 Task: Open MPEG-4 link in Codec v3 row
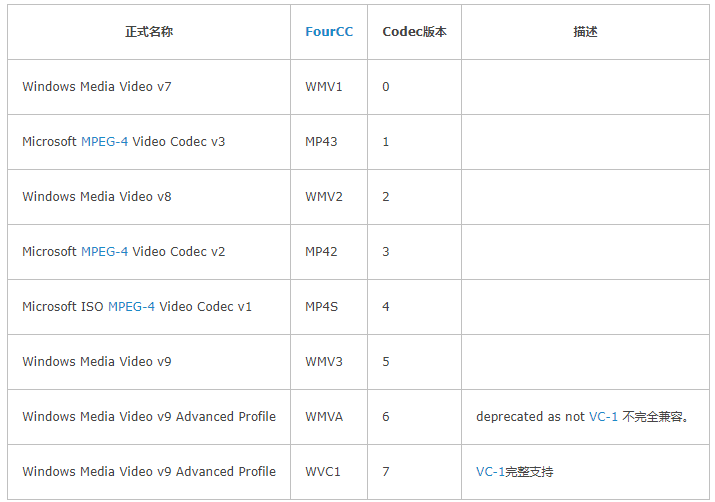pos(104,142)
